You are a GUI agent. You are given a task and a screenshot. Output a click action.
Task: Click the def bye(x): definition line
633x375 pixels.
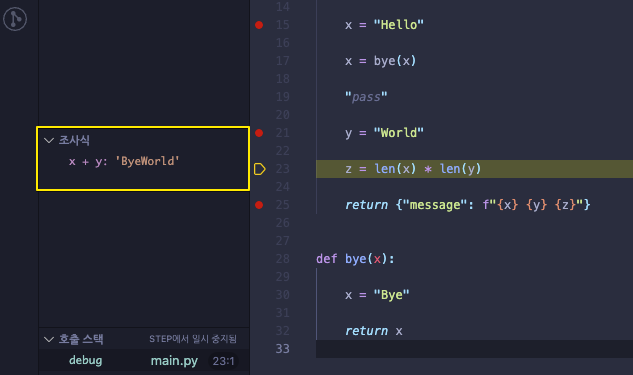tap(355, 259)
